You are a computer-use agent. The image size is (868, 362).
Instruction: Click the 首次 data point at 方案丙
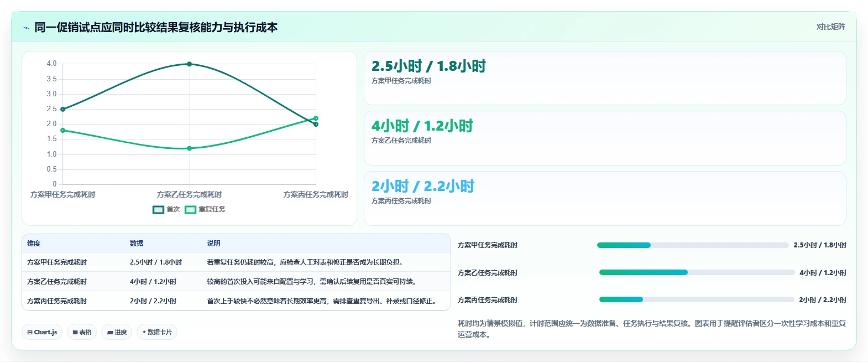tap(316, 124)
